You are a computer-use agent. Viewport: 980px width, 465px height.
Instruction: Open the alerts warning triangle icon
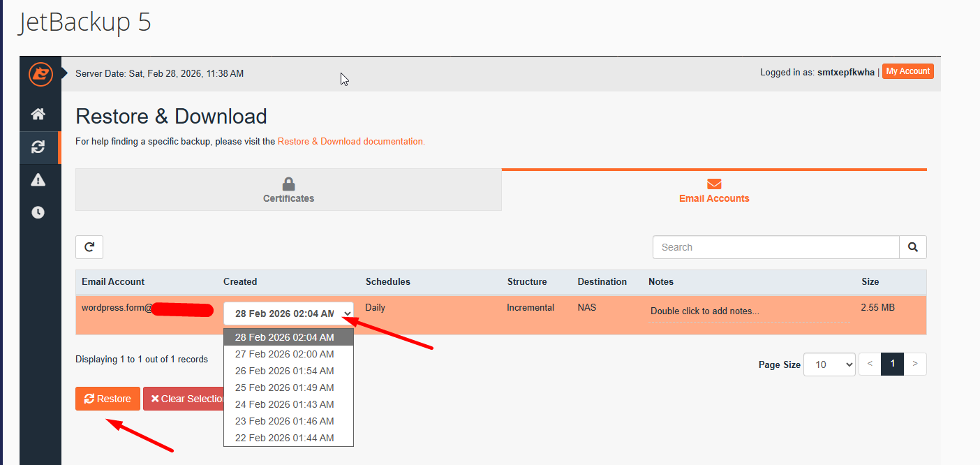(38, 180)
